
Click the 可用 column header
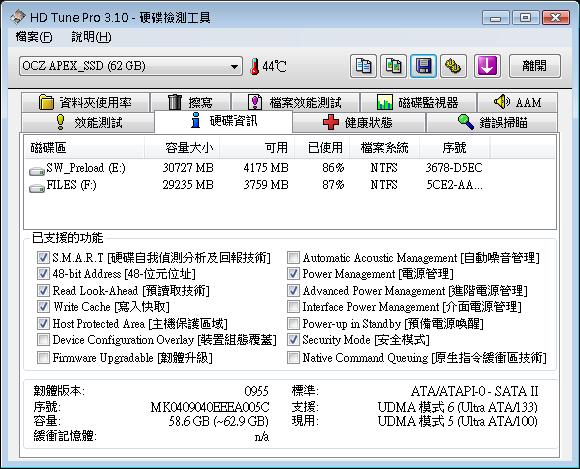[x=257, y=148]
